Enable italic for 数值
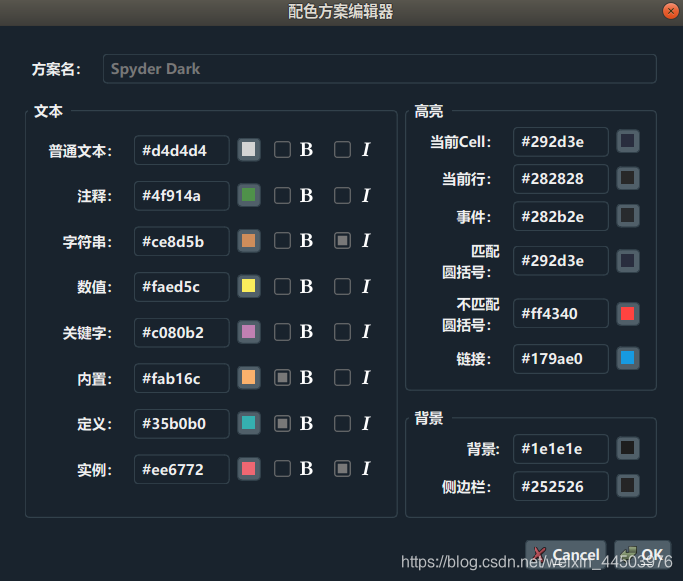Image resolution: width=683 pixels, height=581 pixels. [342, 286]
